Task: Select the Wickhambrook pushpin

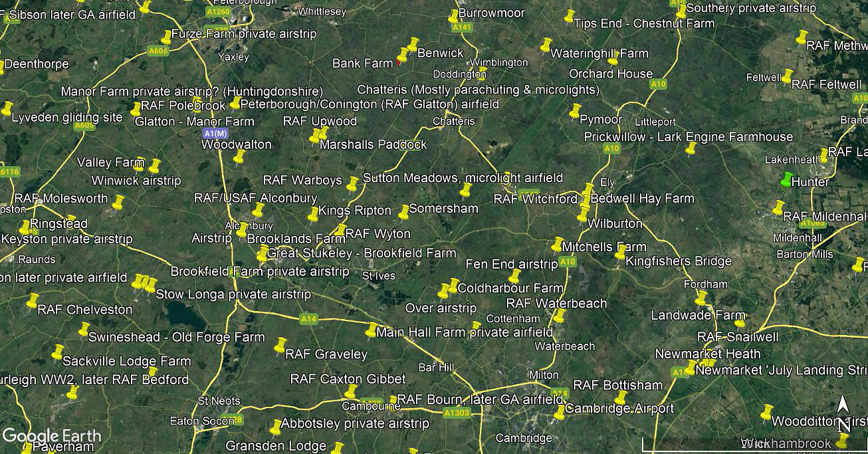Action: (842, 441)
